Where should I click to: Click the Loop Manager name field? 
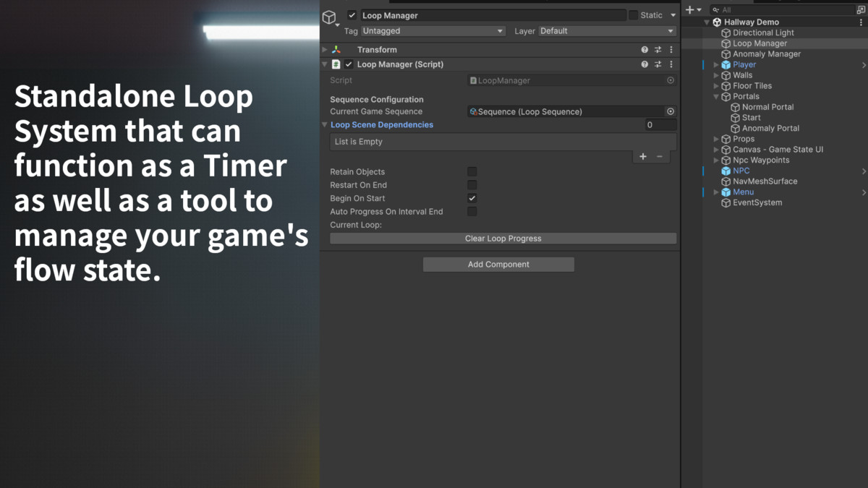493,15
